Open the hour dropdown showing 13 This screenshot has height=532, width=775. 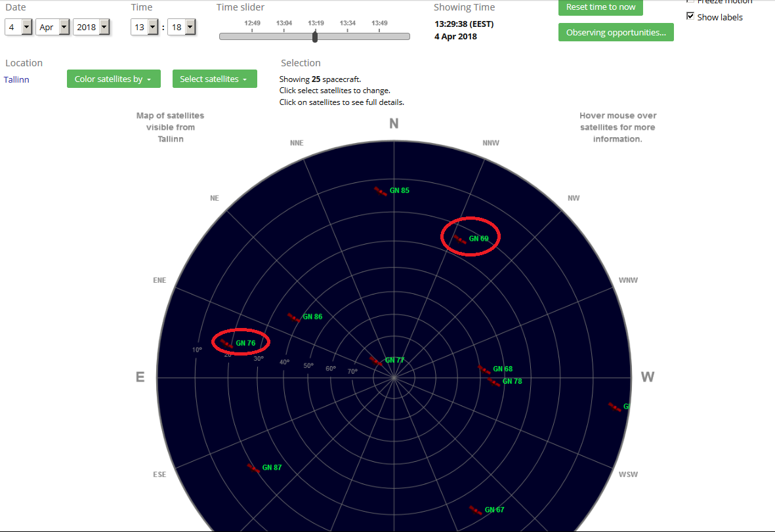point(145,27)
